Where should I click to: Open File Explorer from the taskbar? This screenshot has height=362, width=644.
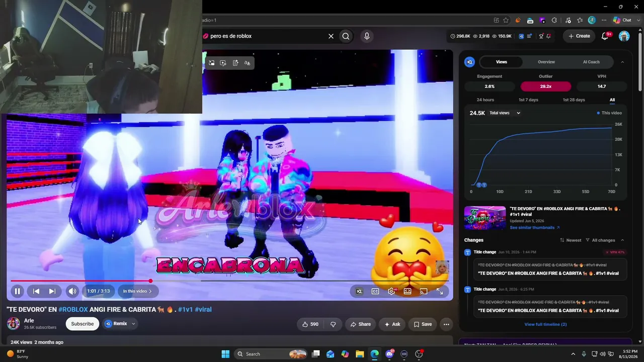[x=360, y=354]
